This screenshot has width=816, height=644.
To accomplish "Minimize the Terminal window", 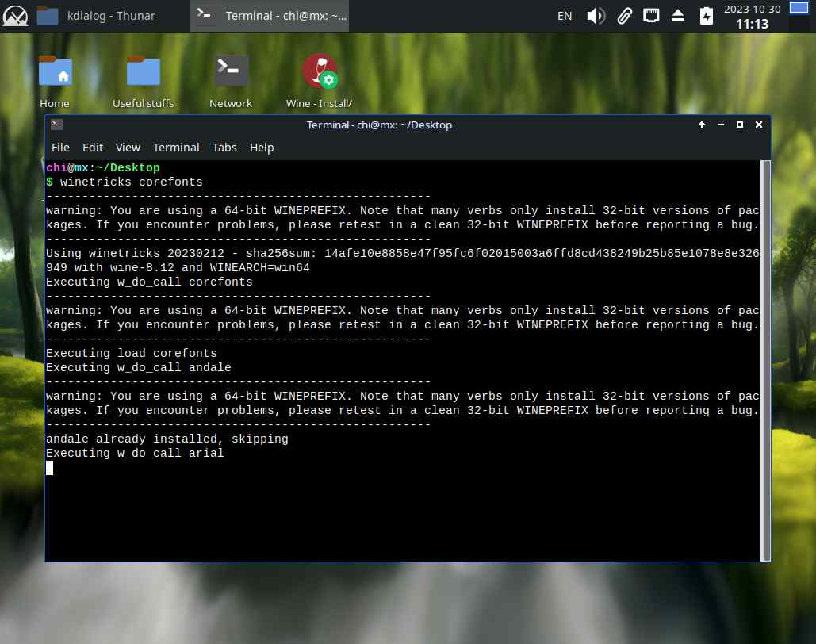I will [721, 125].
